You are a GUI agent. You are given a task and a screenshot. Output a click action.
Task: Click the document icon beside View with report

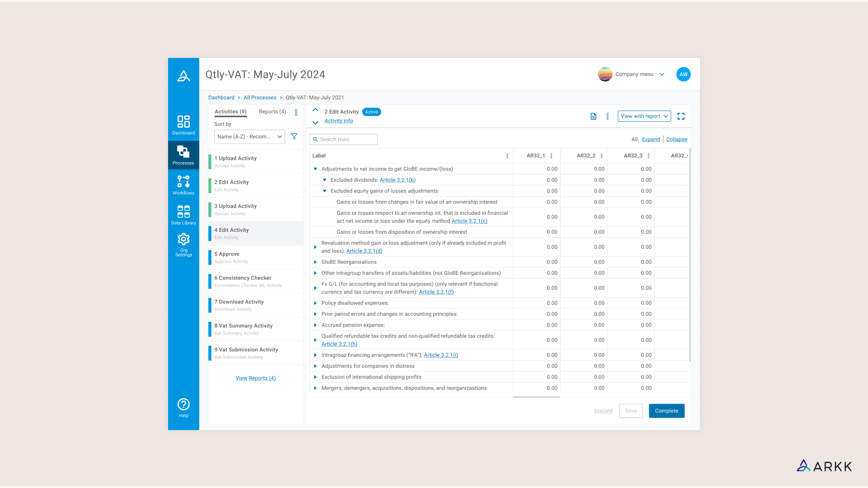tap(594, 116)
